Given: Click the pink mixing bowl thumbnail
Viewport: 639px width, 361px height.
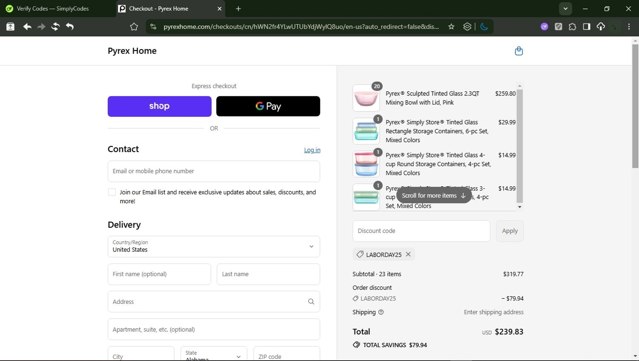Looking at the screenshot, I should point(366,98).
